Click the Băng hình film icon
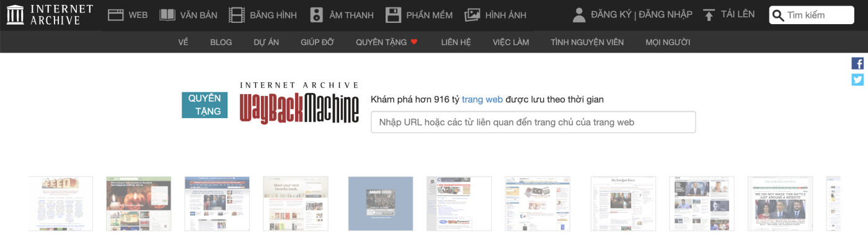This screenshot has width=868, height=250. (237, 15)
